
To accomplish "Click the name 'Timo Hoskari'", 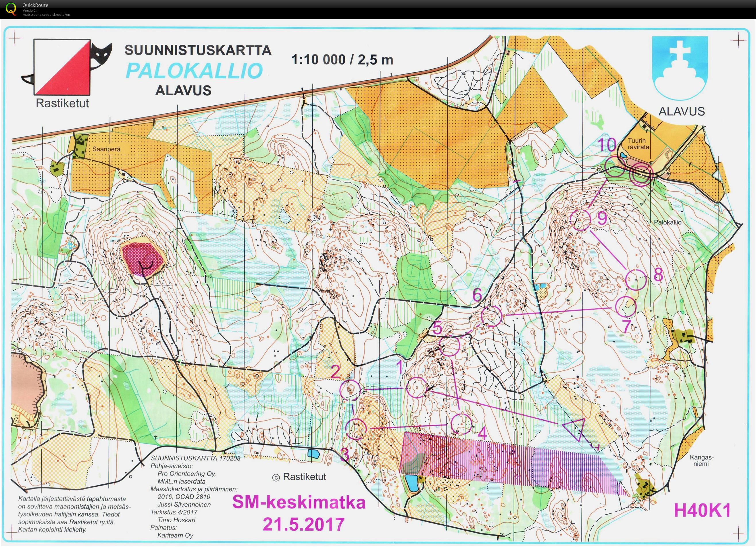I will 177,520.
